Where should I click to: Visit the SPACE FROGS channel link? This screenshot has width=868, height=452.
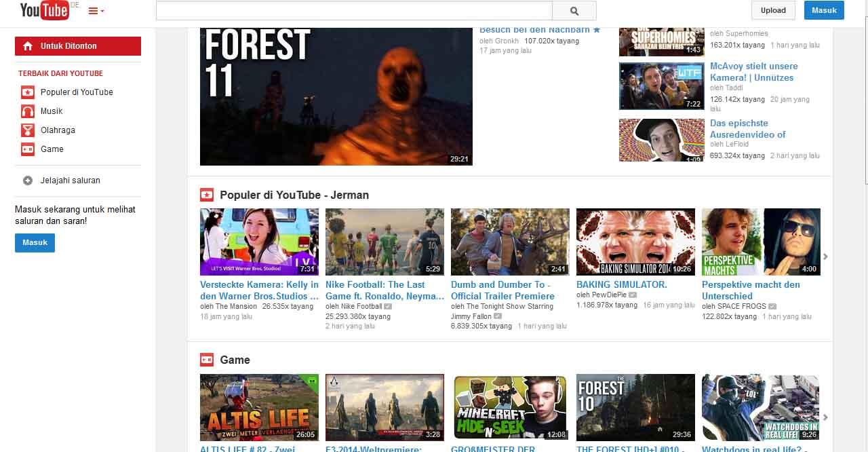click(x=742, y=307)
